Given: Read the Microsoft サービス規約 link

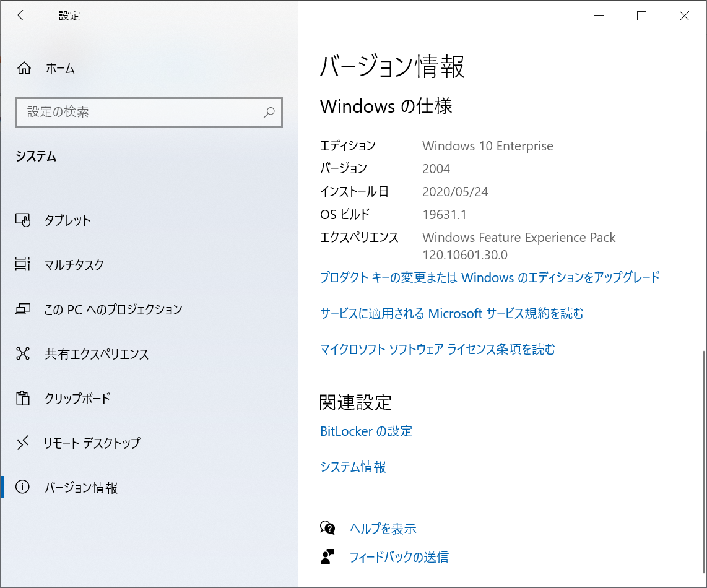Looking at the screenshot, I should click(x=452, y=313).
